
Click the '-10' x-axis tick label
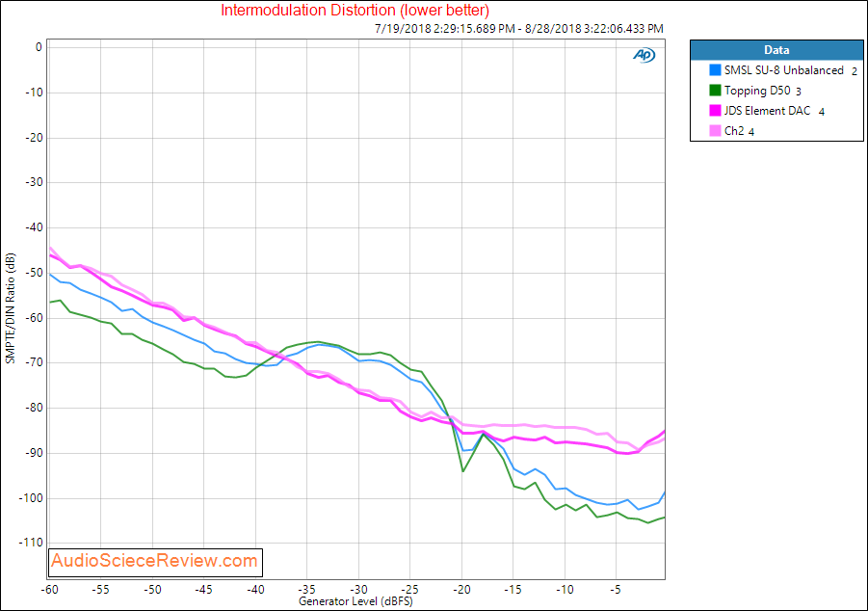click(565, 590)
